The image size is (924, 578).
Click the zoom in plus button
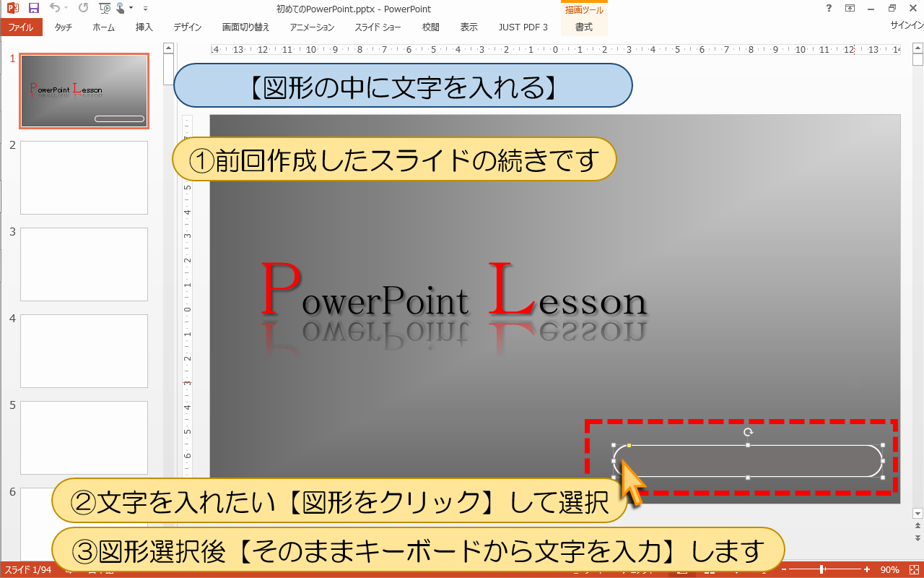867,570
